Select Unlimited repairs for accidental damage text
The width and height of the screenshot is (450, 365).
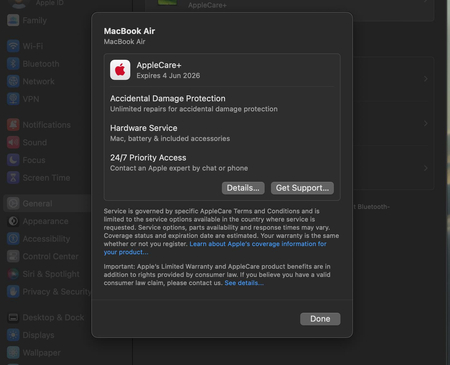194,109
